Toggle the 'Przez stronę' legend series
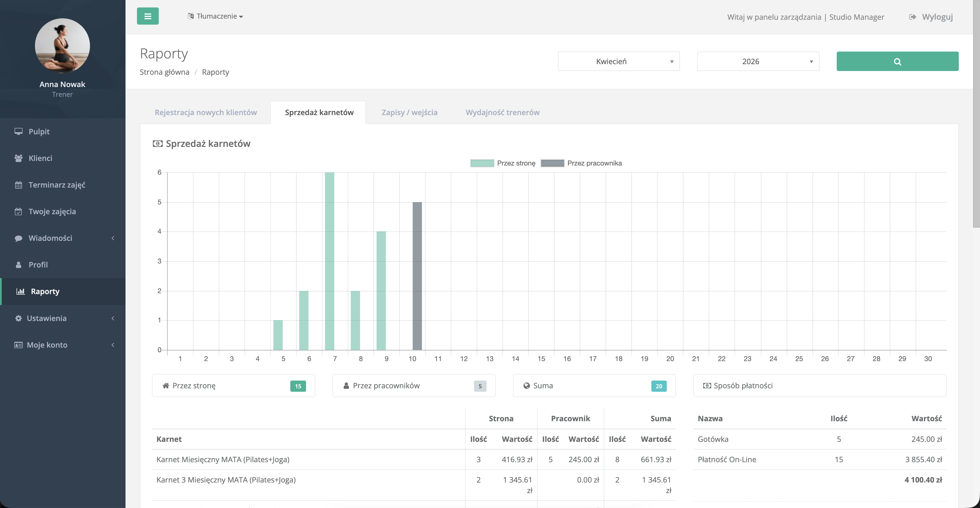Image resolution: width=980 pixels, height=508 pixels. tap(503, 163)
